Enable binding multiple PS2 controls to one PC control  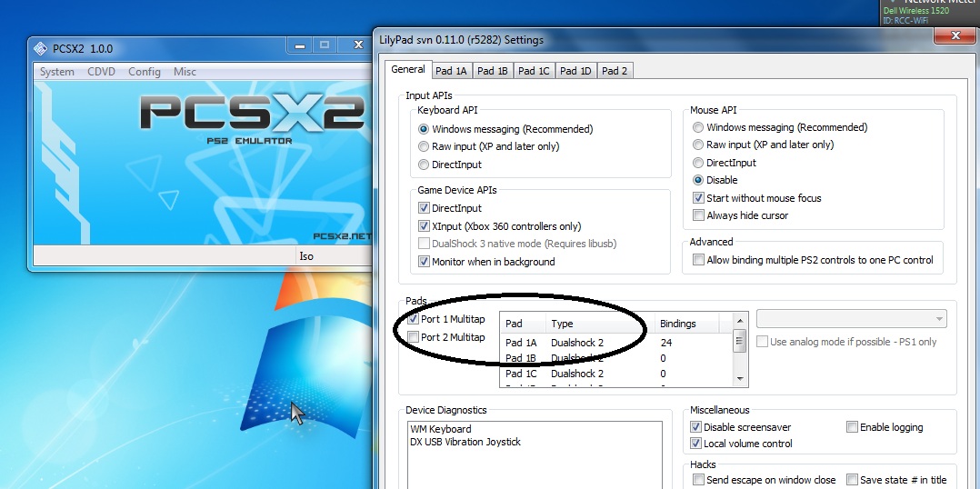point(698,260)
